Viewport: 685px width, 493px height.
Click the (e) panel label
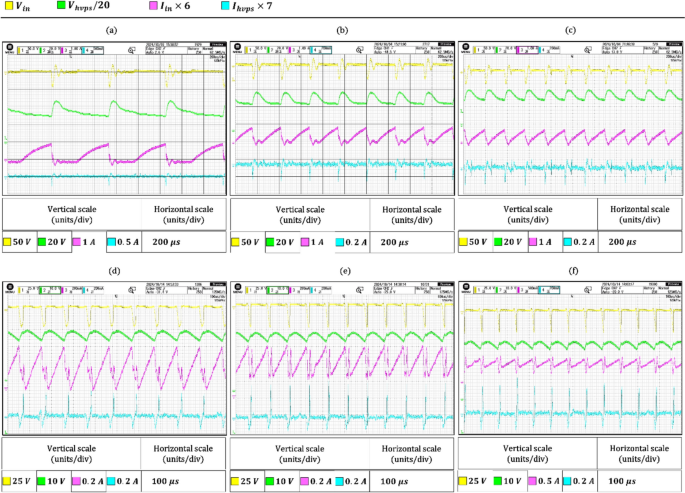[x=345, y=271]
